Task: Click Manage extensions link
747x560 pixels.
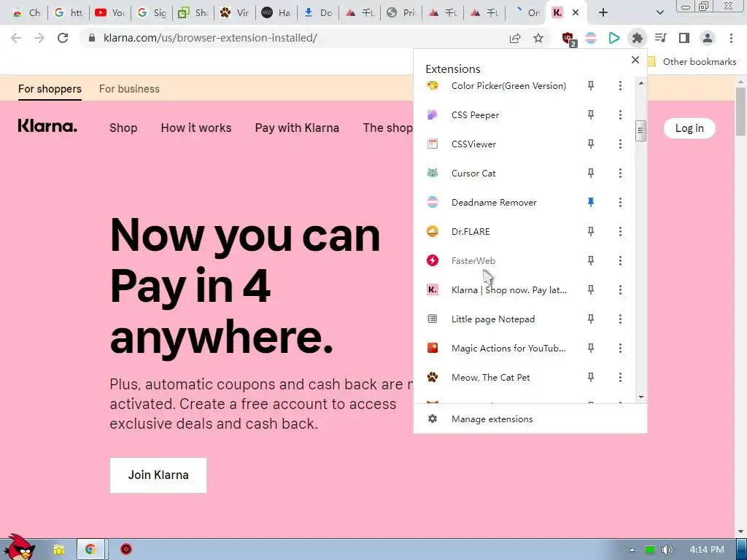Action: (x=492, y=419)
